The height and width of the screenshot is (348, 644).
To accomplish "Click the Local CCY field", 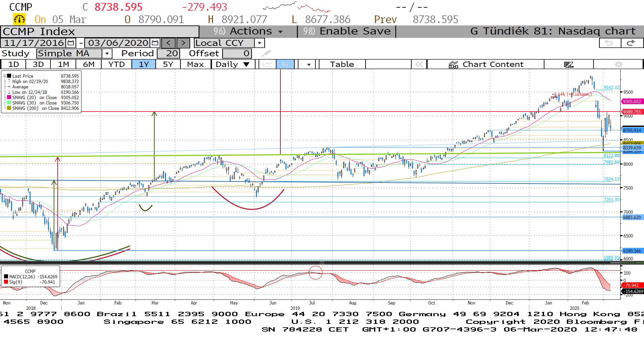I will click(x=224, y=43).
